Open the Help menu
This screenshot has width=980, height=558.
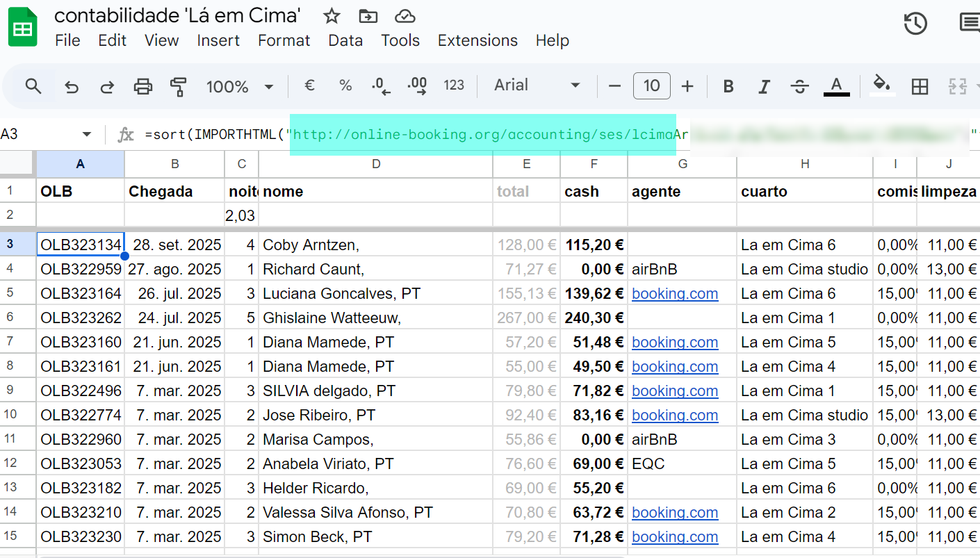click(553, 40)
